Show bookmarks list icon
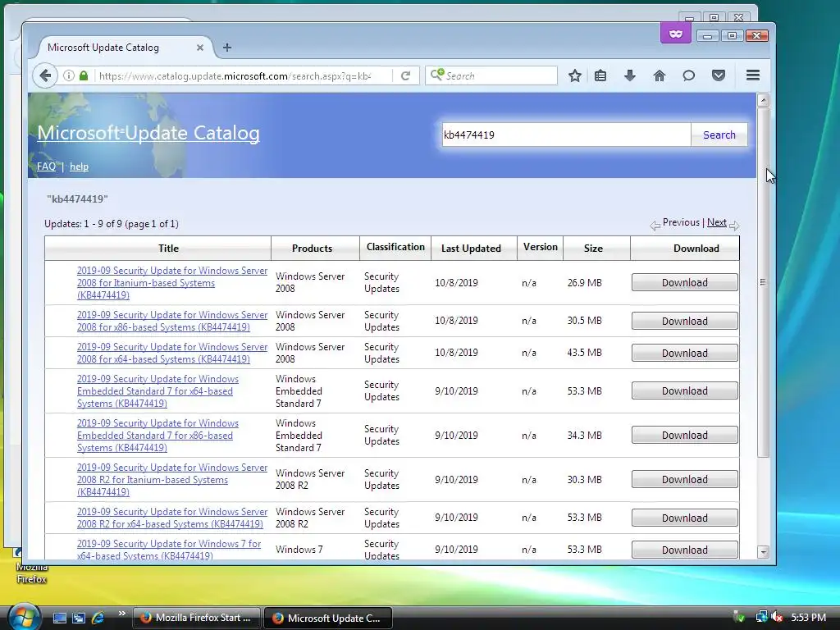Image resolution: width=840 pixels, height=630 pixels. pos(600,75)
